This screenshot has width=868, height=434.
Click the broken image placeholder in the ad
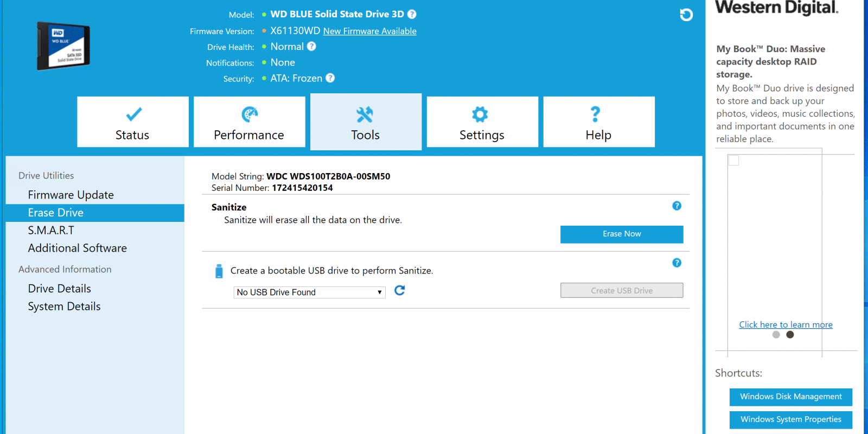coord(733,161)
